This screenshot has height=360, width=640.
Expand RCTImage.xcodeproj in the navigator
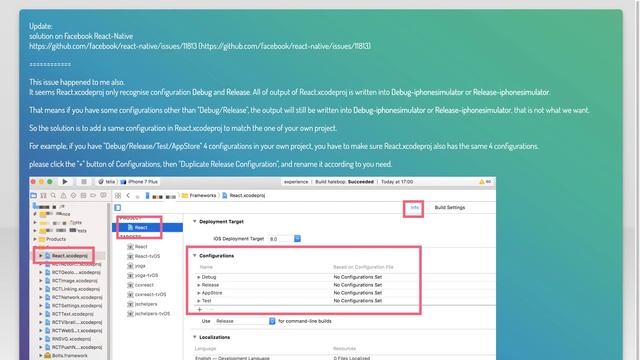click(41, 281)
